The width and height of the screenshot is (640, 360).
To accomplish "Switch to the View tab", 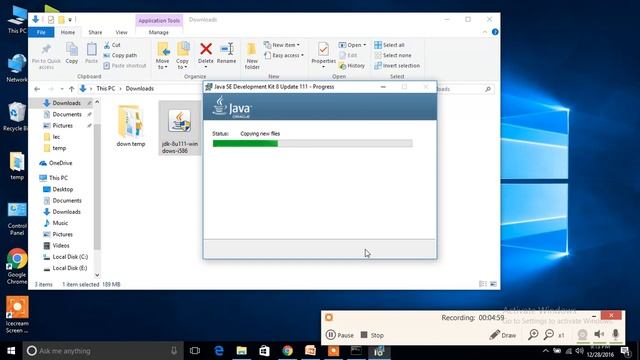I will point(121,32).
